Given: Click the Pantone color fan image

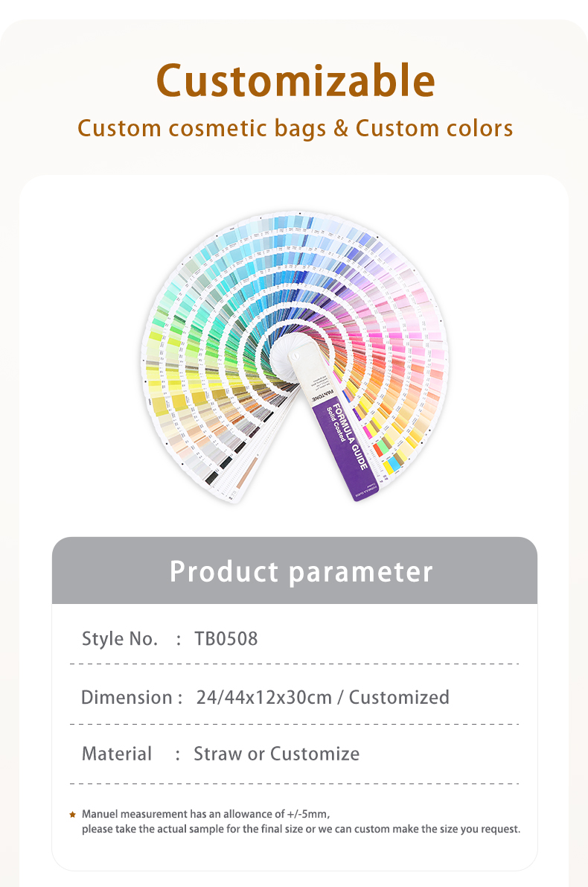Looking at the screenshot, I should point(294,357).
